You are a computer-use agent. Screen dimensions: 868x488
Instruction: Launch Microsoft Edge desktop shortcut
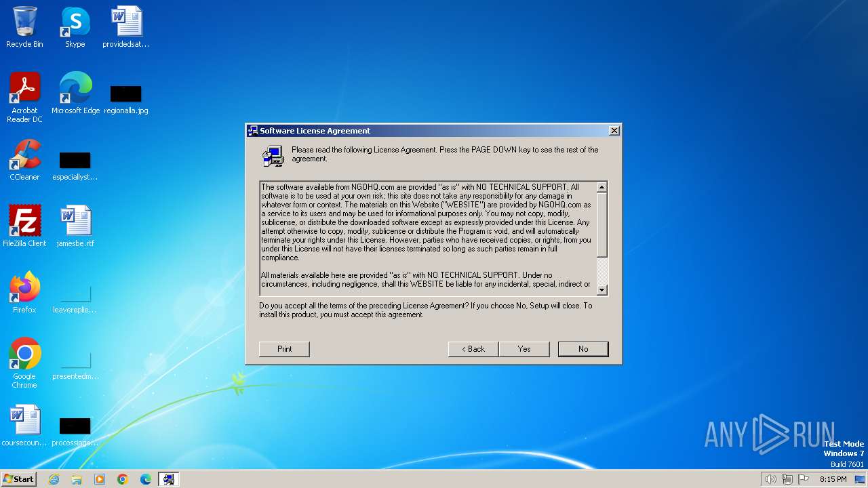pos(75,94)
